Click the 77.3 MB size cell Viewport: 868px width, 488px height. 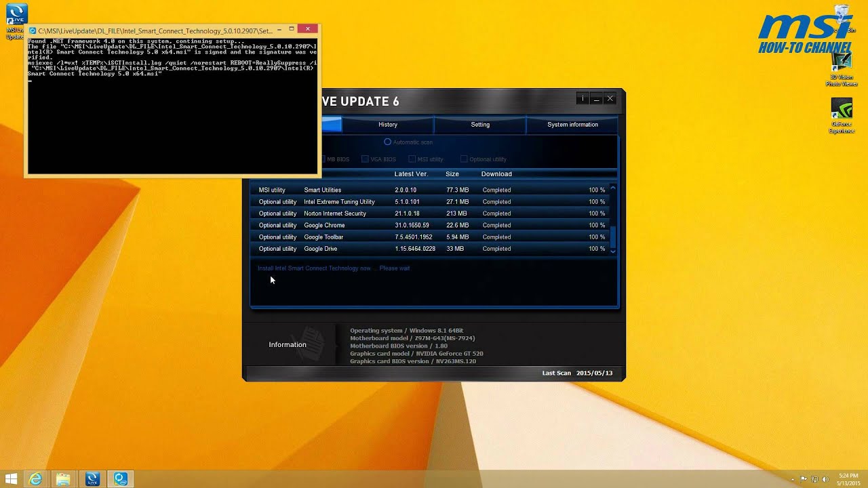[x=457, y=190]
